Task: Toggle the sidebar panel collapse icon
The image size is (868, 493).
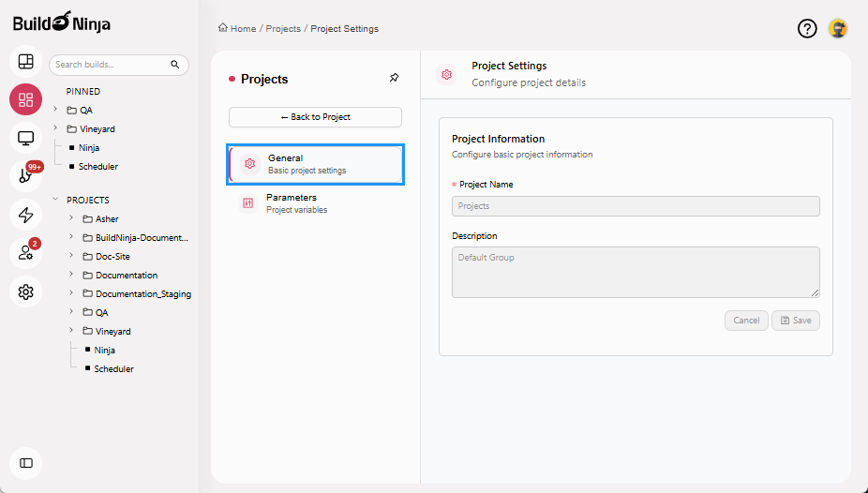Action: 26,463
